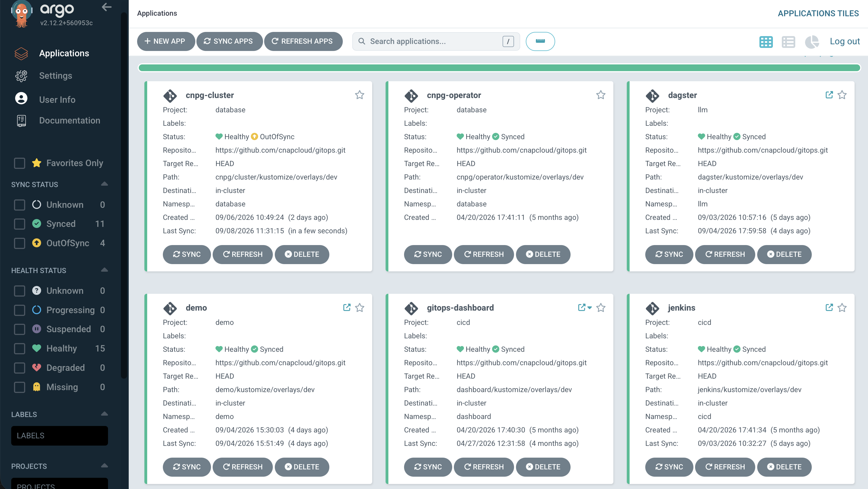Click the demo git source icon

(170, 308)
